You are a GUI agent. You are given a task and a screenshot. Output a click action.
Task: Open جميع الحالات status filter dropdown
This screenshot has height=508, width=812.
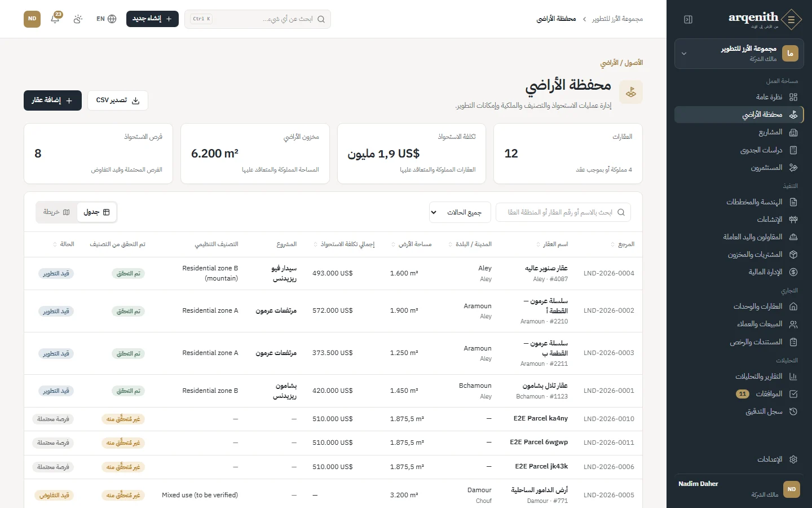460,212
